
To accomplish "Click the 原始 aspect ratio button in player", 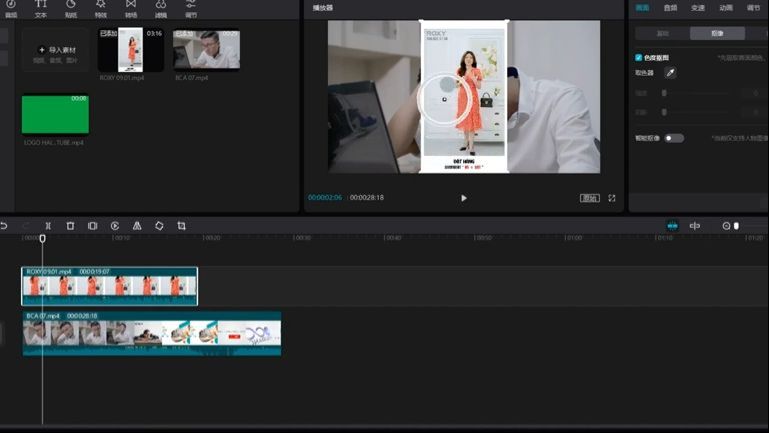I will (590, 198).
